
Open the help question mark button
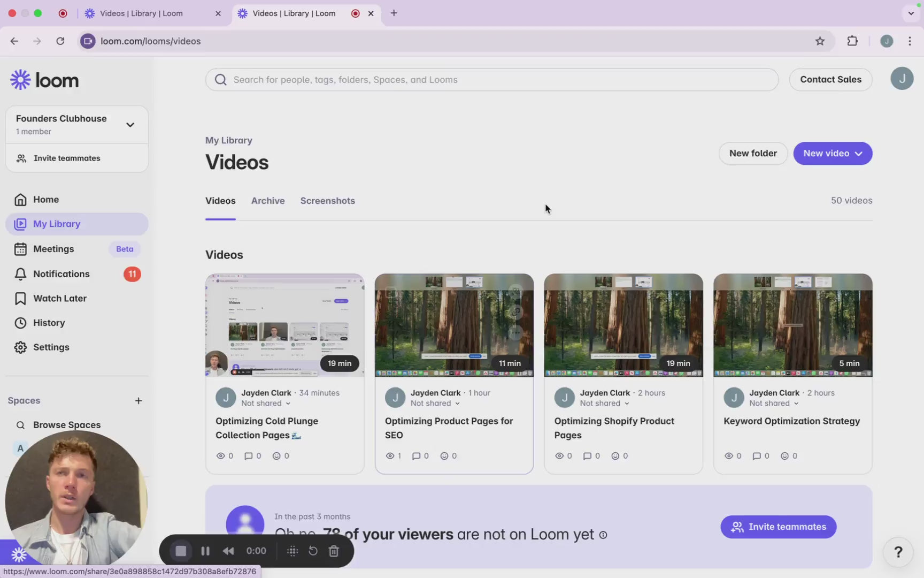(898, 552)
